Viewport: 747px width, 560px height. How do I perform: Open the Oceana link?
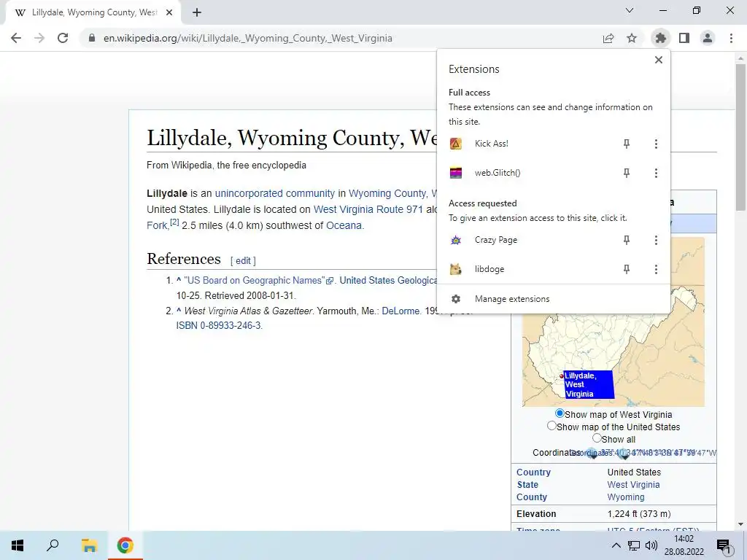(x=344, y=225)
